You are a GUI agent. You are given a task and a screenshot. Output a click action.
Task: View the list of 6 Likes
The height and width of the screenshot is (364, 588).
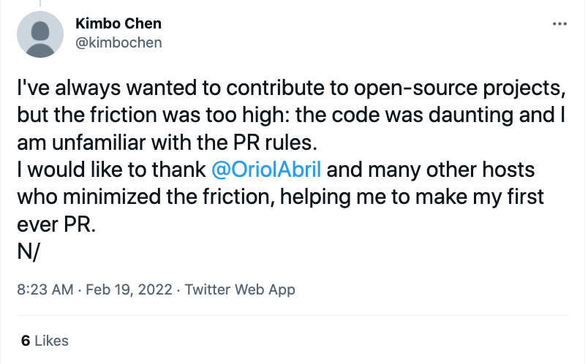click(45, 341)
